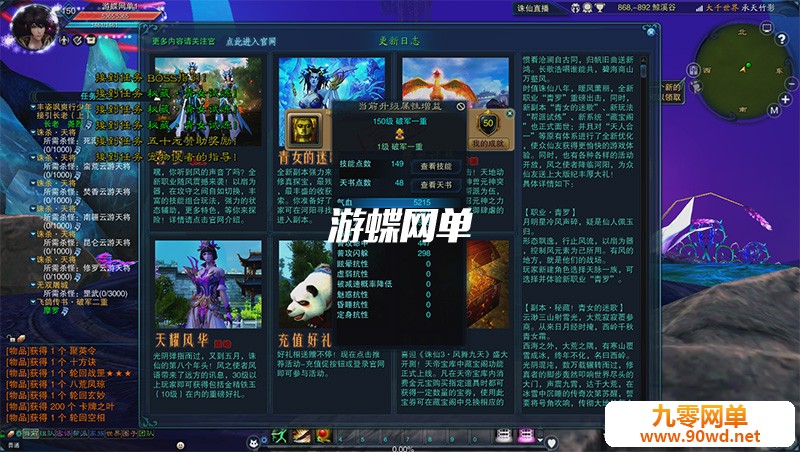Image resolution: width=800 pixels, height=452 pixels.
Task: Collapse the quest requiring 南疆云游天将
Action: pos(33,209)
